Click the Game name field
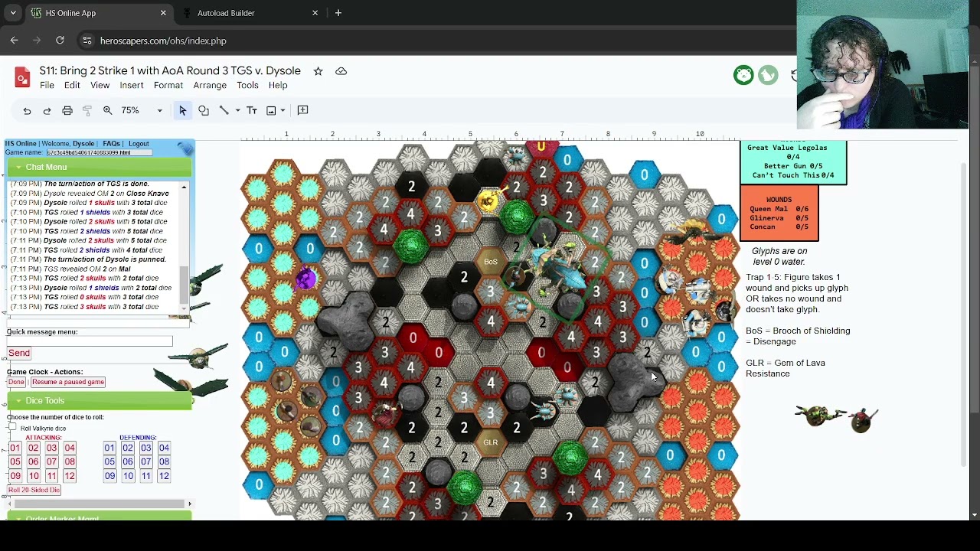Image resolution: width=980 pixels, height=551 pixels. tap(100, 152)
